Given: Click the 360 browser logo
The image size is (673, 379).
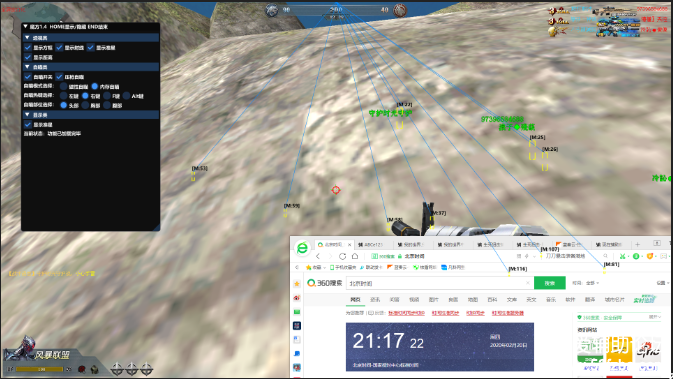Looking at the screenshot, I should pos(302,248).
